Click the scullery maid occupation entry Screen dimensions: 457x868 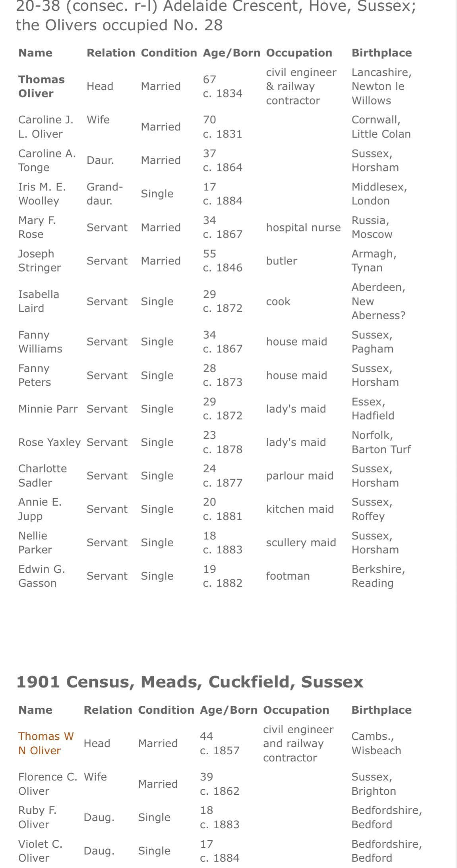[x=301, y=542]
